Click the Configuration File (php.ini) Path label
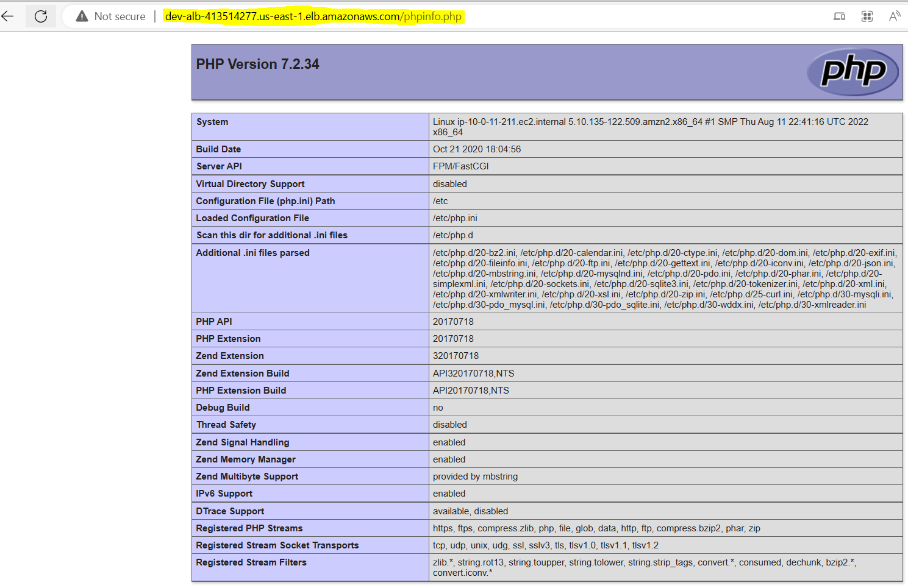908x588 pixels. point(265,201)
